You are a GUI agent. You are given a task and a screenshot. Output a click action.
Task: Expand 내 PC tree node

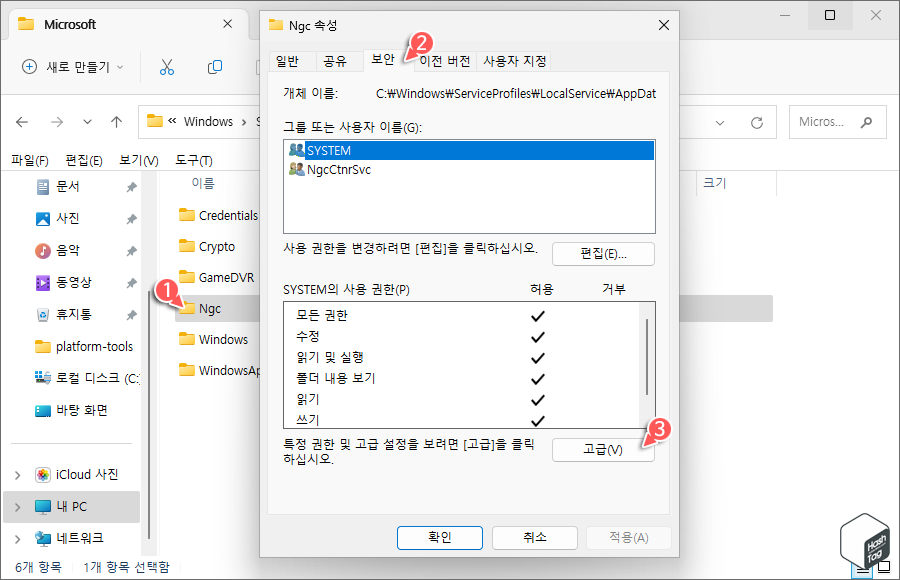coord(17,507)
